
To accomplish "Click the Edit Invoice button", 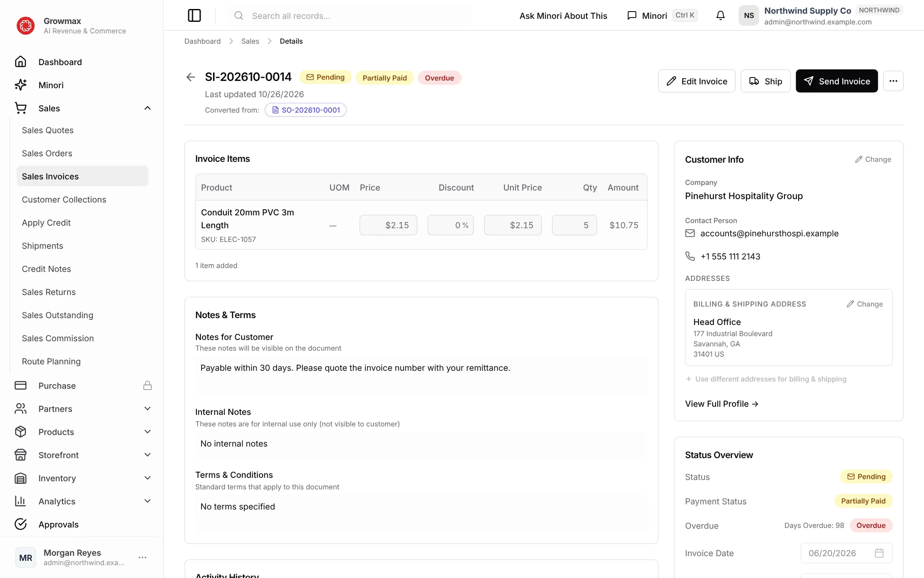I will pyautogui.click(x=696, y=81).
